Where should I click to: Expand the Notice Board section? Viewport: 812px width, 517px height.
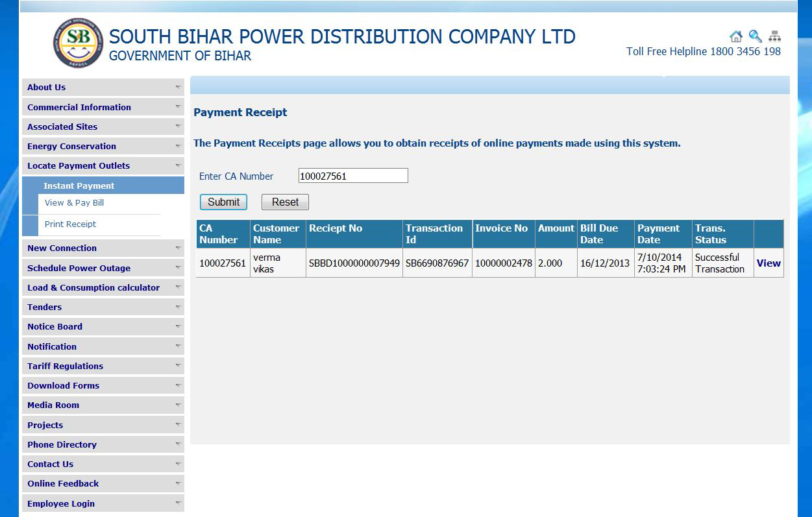click(177, 326)
